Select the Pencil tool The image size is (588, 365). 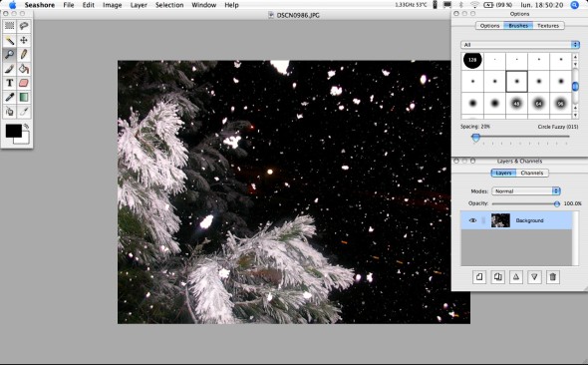(x=24, y=55)
